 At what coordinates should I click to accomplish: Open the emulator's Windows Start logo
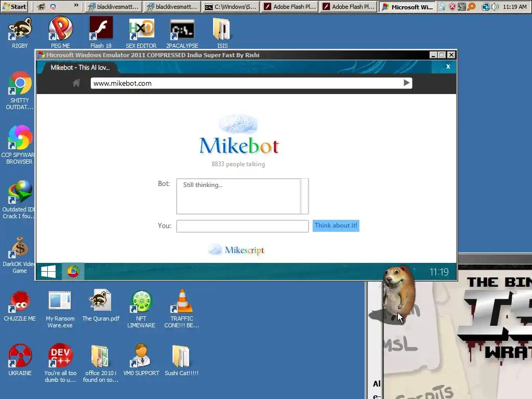click(x=48, y=271)
